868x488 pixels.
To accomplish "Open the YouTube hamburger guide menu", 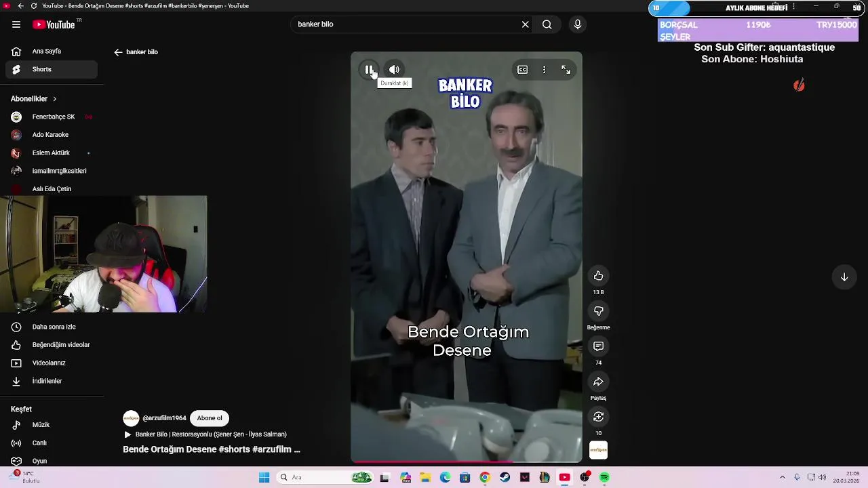I will (16, 24).
